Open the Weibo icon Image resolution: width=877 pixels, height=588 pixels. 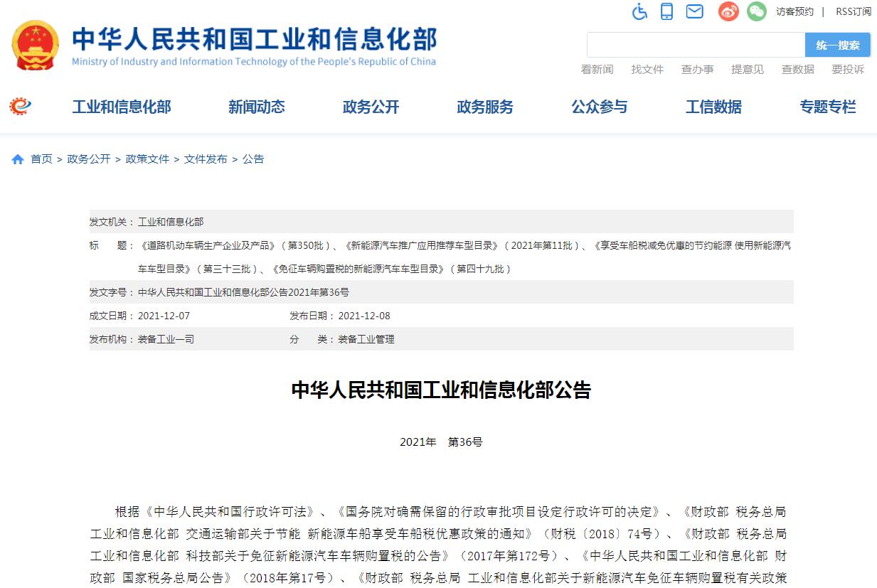click(x=728, y=11)
